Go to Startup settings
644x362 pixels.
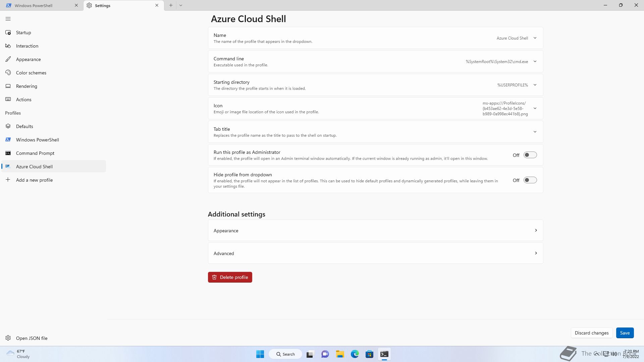[x=54, y=33]
